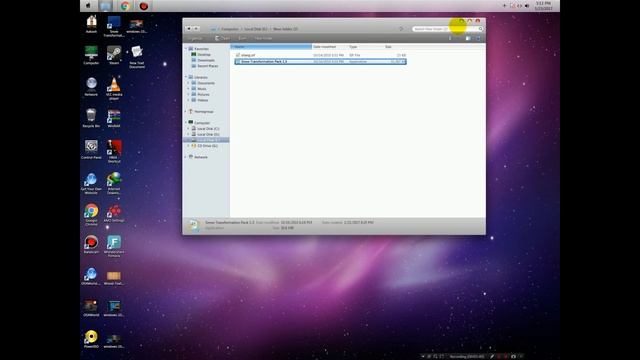This screenshot has width=640, height=360.
Task: Sort by the Type column header
Action: [365, 47]
